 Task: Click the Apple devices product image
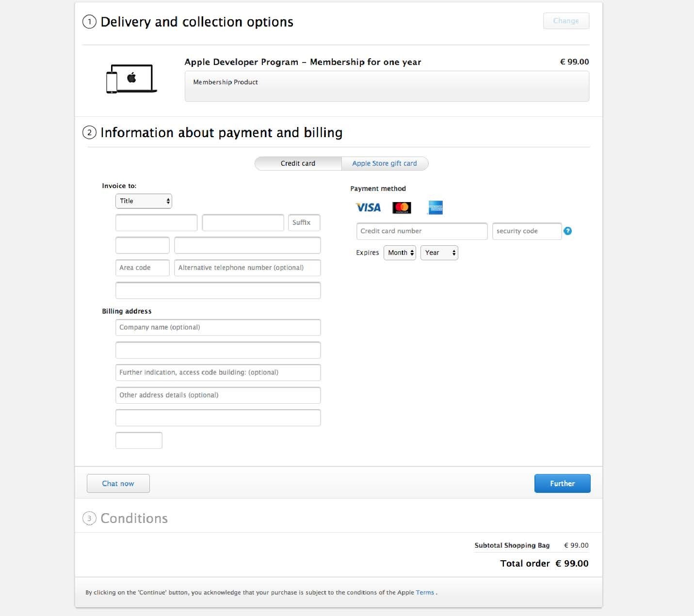(x=131, y=79)
